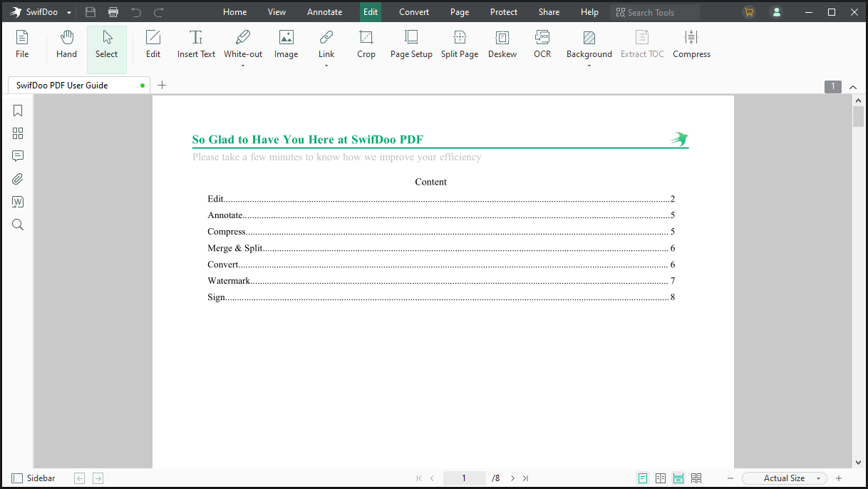Open the attachments paperclip panel

[18, 179]
